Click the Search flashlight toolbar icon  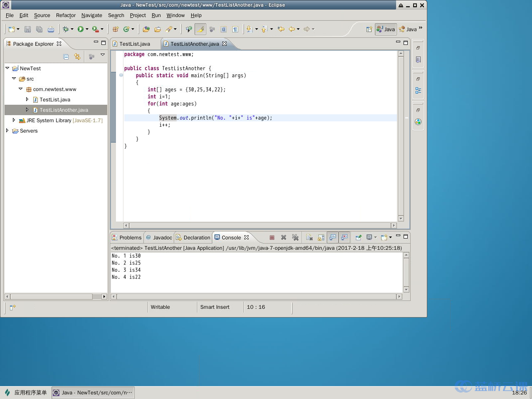(x=169, y=29)
